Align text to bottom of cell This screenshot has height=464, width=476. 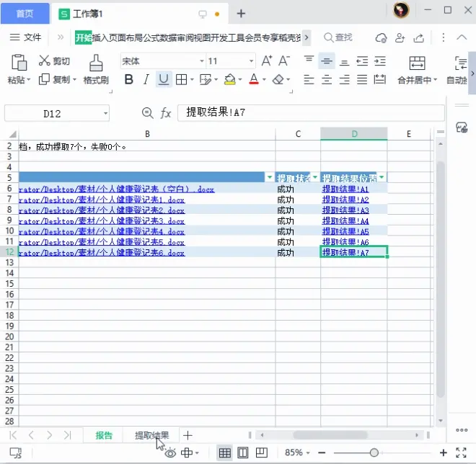click(344, 63)
